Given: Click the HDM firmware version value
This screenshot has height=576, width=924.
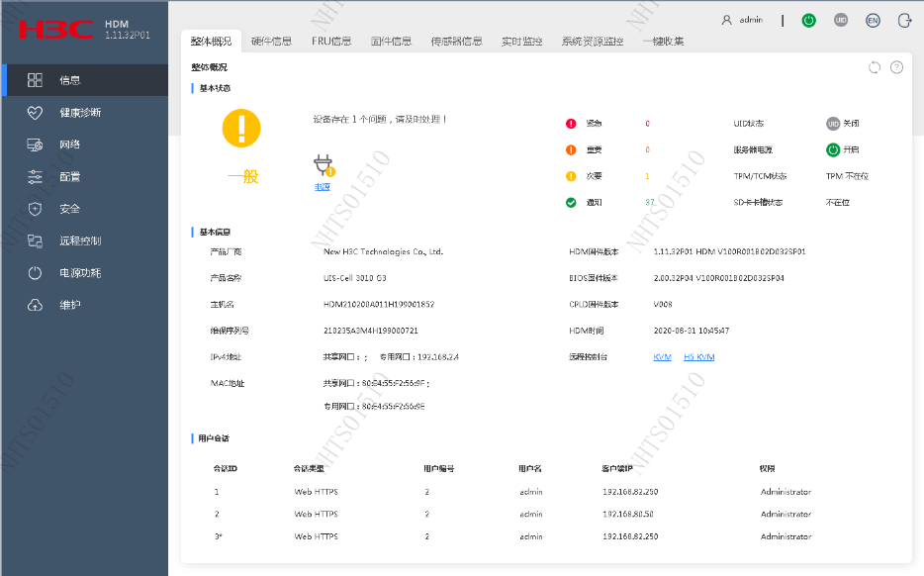Looking at the screenshot, I should coord(729,251).
